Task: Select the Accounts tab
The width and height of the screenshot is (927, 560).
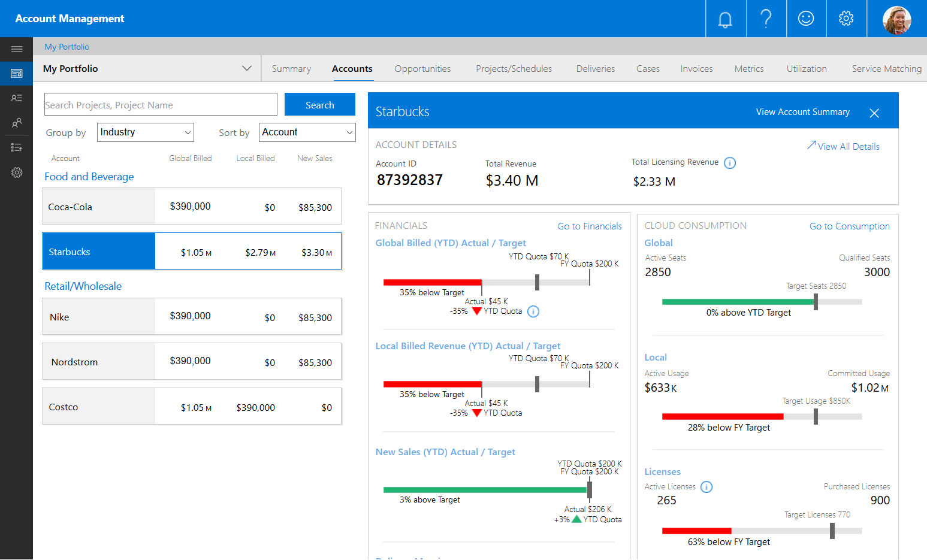Action: coord(352,69)
